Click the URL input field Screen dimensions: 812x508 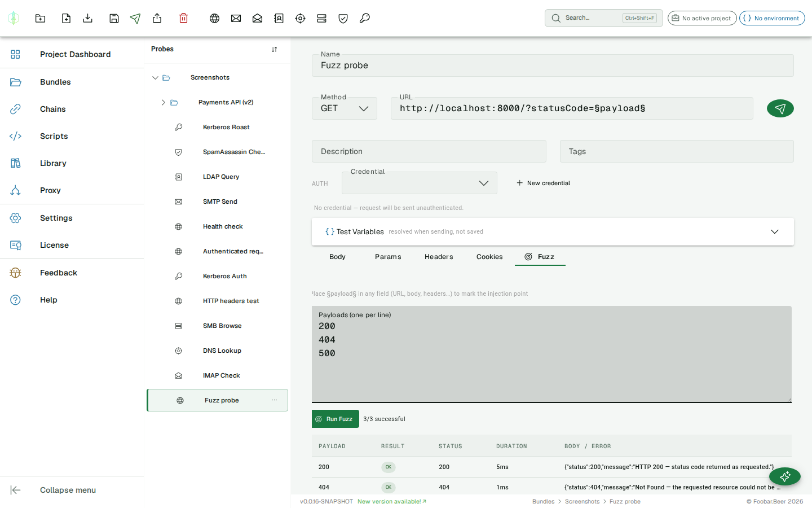tap(572, 108)
